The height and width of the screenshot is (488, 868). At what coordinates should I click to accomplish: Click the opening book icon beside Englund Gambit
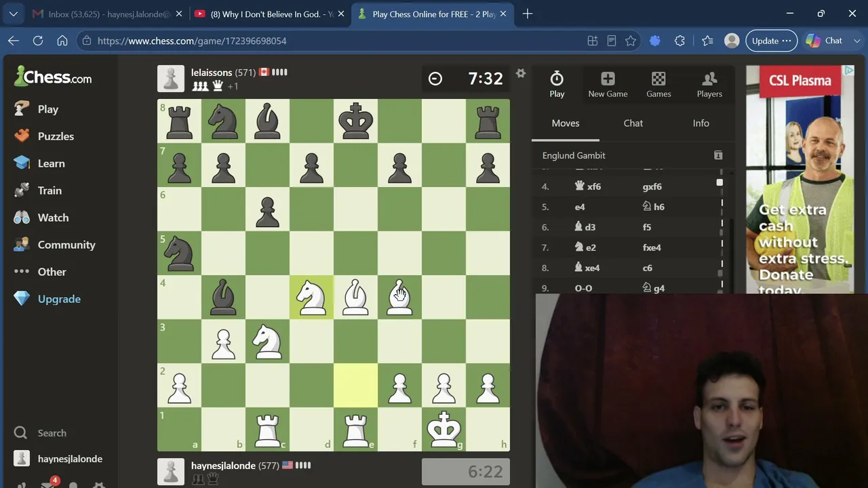718,155
